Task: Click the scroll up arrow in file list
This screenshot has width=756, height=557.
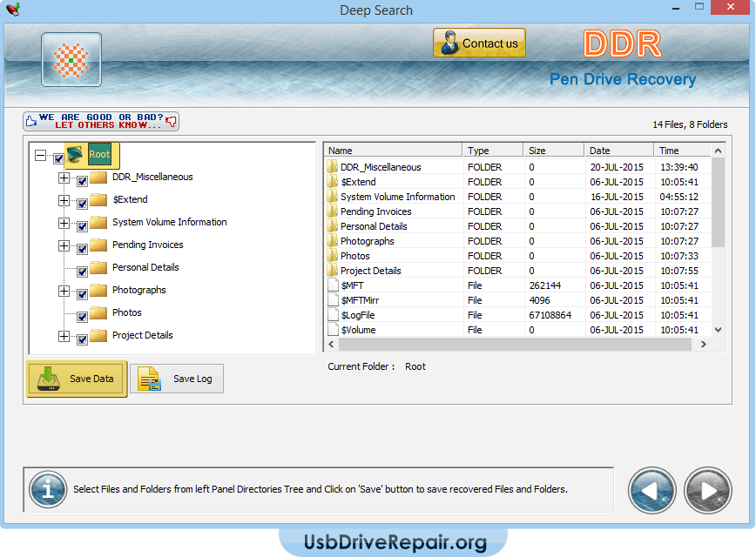Action: point(718,151)
